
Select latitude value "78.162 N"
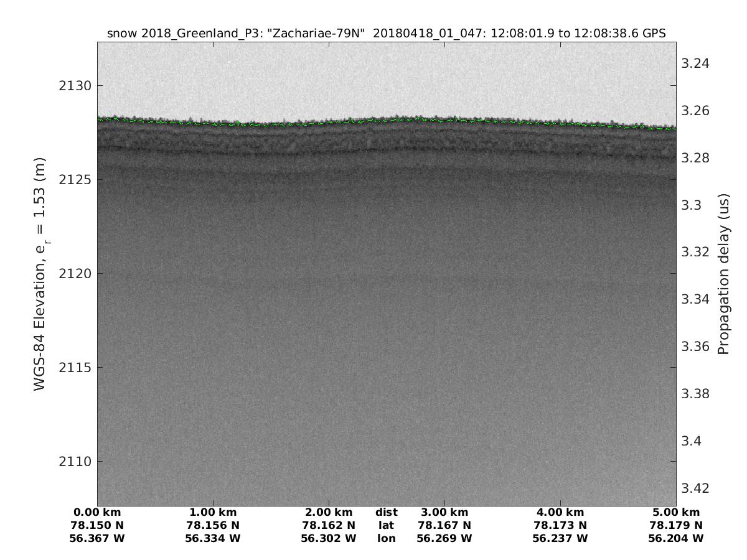(329, 525)
